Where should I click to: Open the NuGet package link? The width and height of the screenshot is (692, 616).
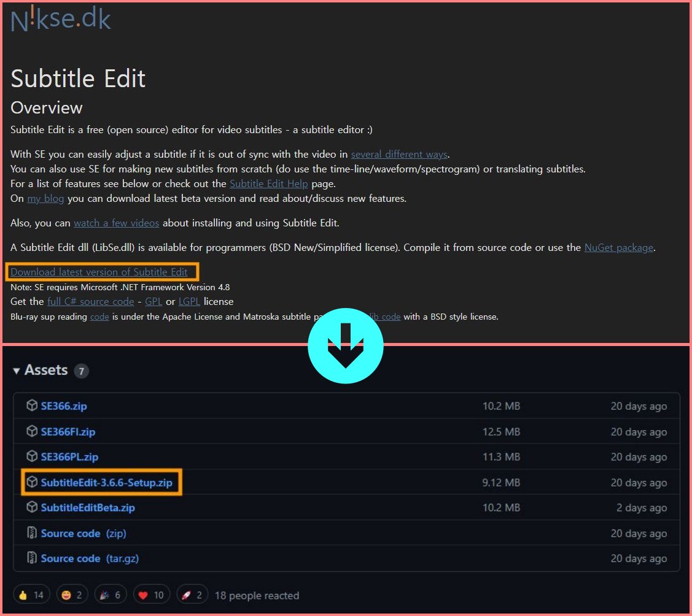(x=619, y=248)
